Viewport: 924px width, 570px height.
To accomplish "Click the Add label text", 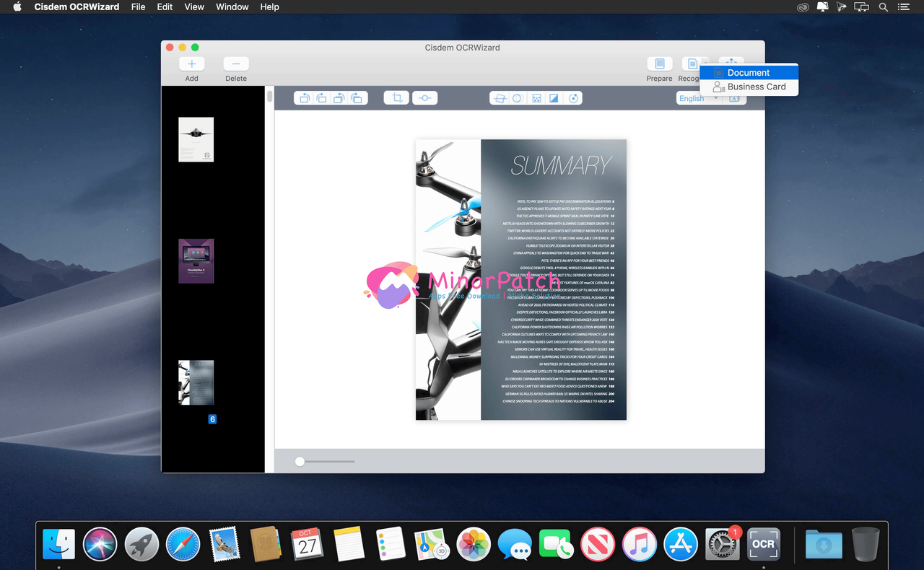I will pos(191,78).
